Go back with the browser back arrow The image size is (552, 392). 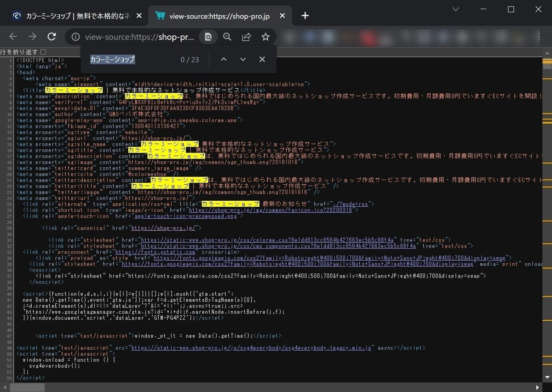click(13, 37)
